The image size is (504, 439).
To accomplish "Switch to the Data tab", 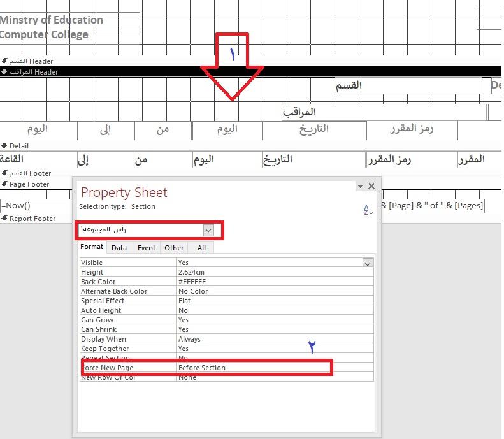I will tap(119, 248).
